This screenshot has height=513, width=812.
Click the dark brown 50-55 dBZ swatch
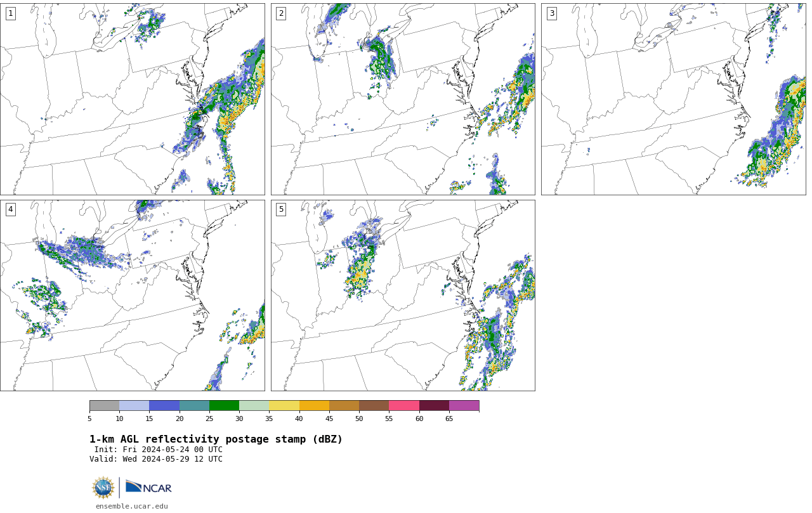coord(374,406)
